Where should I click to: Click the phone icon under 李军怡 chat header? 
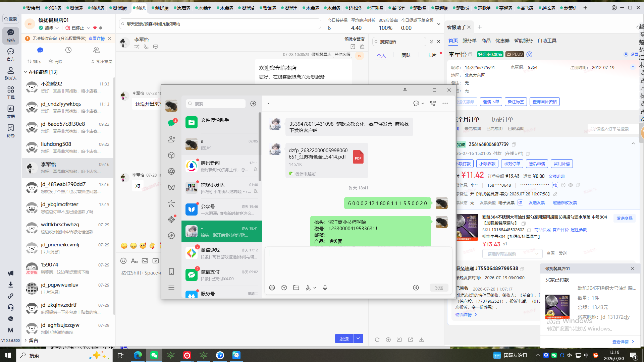146,47
